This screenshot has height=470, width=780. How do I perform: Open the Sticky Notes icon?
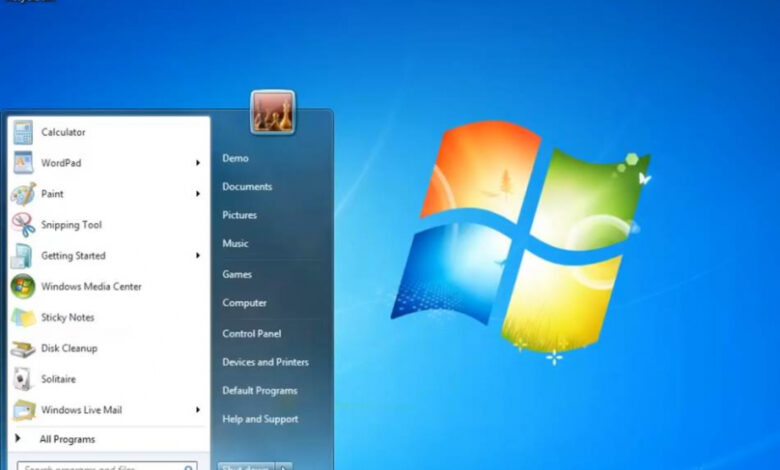click(x=23, y=317)
